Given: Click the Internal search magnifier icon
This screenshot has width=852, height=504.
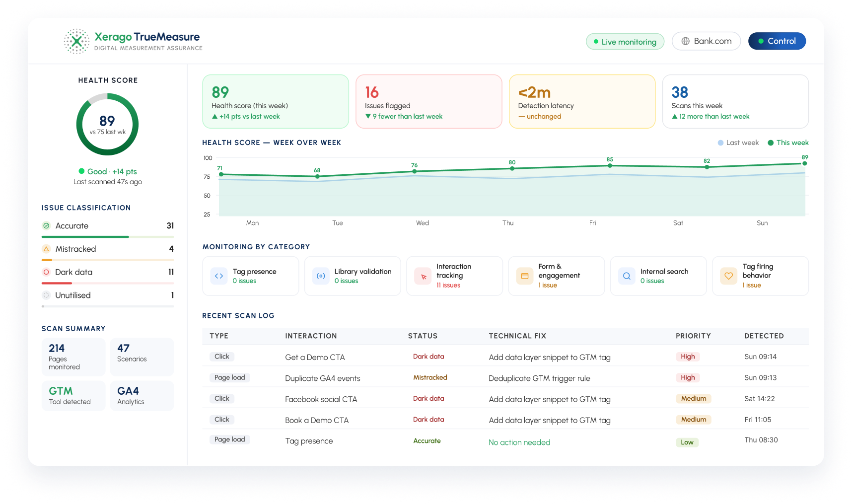Looking at the screenshot, I should click(627, 276).
